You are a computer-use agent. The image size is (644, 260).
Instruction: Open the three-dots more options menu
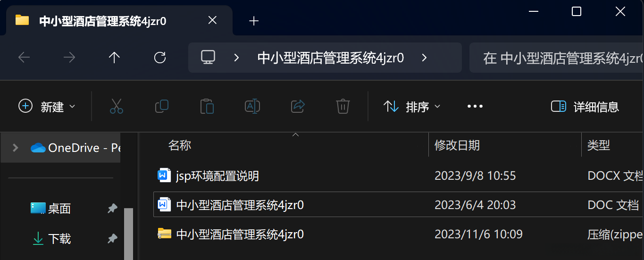[x=475, y=107]
